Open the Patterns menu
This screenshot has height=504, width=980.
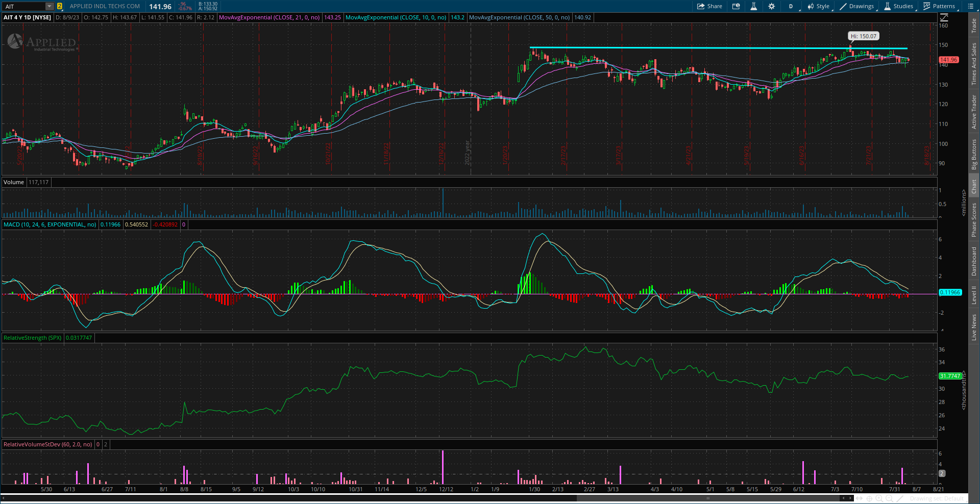coord(939,6)
